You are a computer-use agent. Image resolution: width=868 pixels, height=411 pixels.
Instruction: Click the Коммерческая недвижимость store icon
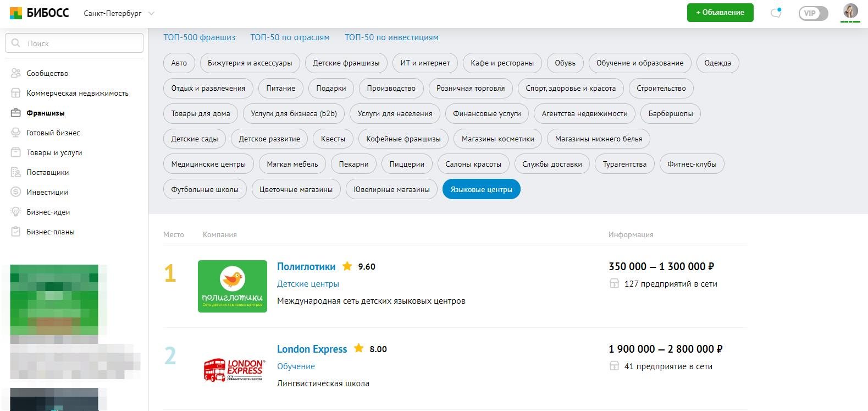coord(16,93)
